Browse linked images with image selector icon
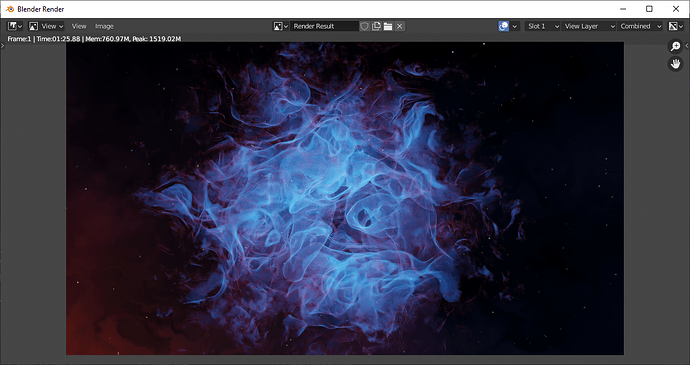The width and height of the screenshot is (690, 365). pos(280,26)
